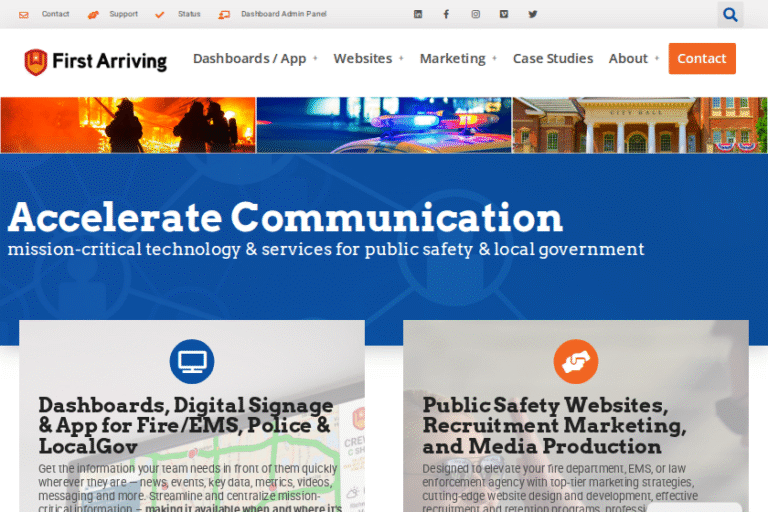Expand the About menu

pos(634,59)
